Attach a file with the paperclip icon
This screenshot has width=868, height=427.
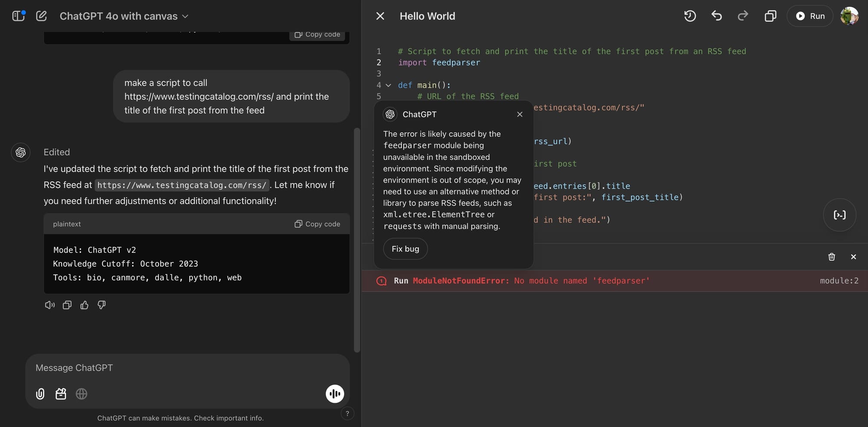(40, 394)
